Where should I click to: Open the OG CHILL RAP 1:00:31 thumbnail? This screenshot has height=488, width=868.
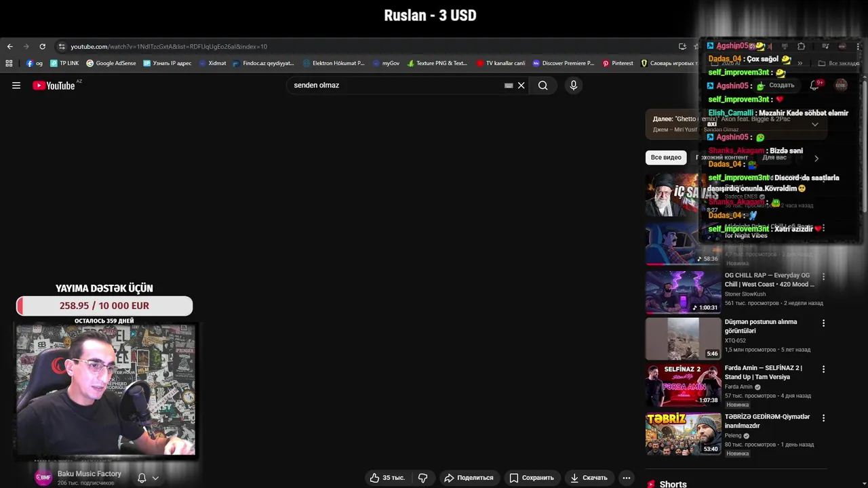pos(684,292)
